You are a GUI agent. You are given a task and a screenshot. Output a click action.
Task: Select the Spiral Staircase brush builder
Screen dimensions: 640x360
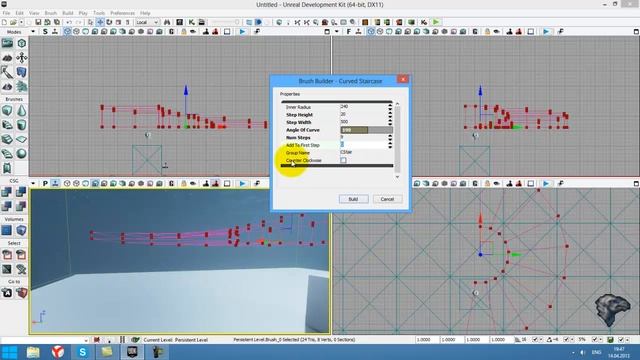(7, 154)
